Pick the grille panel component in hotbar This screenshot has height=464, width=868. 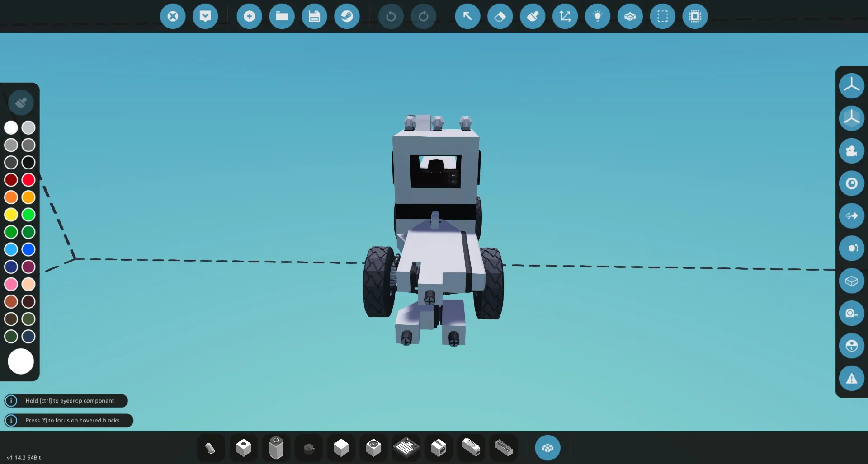[x=406, y=448]
